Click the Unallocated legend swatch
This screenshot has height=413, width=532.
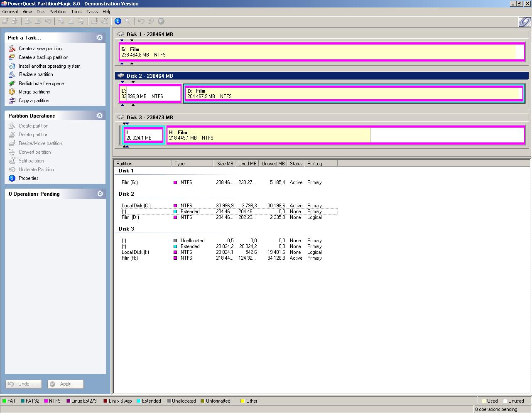click(169, 401)
